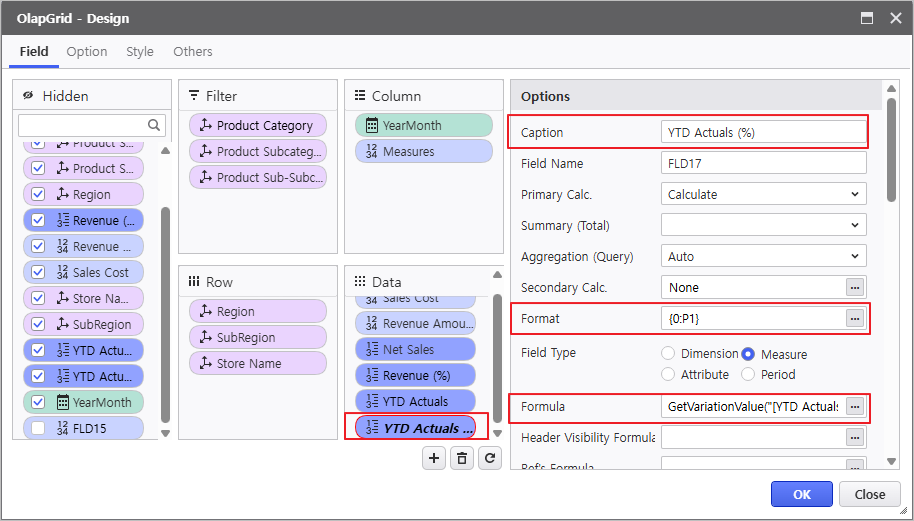The width and height of the screenshot is (914, 521).
Task: Uncheck the YearMonth checkbox in Hidden list
Action: pos(38,402)
